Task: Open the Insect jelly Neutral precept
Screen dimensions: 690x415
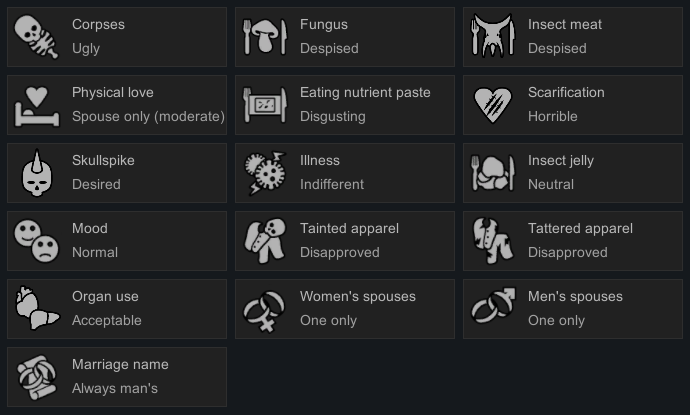Action: pos(573,173)
